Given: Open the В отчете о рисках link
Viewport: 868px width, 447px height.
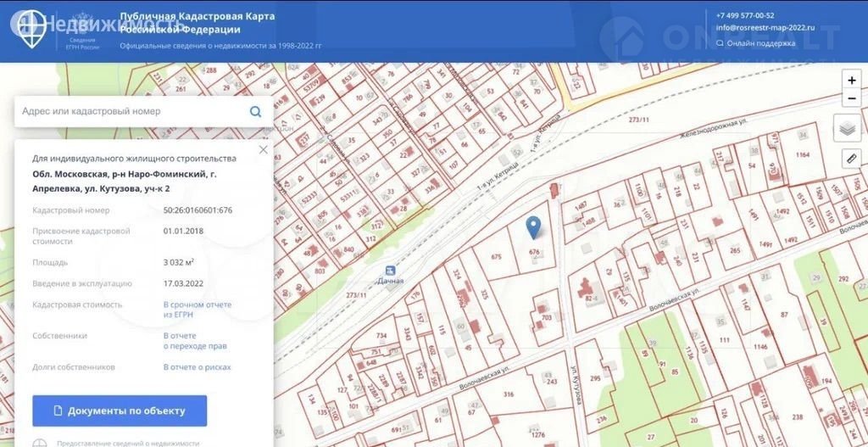Looking at the screenshot, I should (197, 367).
